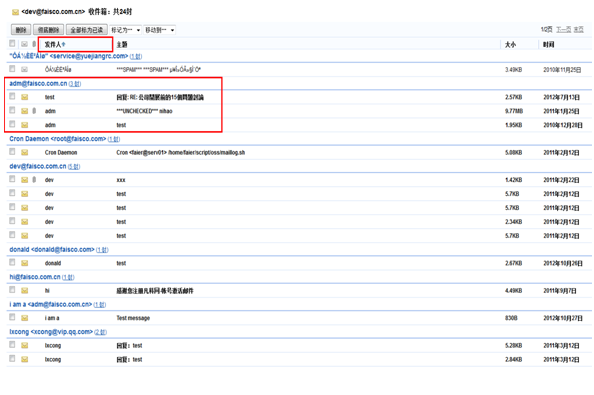Click the envelope icon in the donald row
Image resolution: width=594 pixels, height=395 pixels.
[x=25, y=263]
